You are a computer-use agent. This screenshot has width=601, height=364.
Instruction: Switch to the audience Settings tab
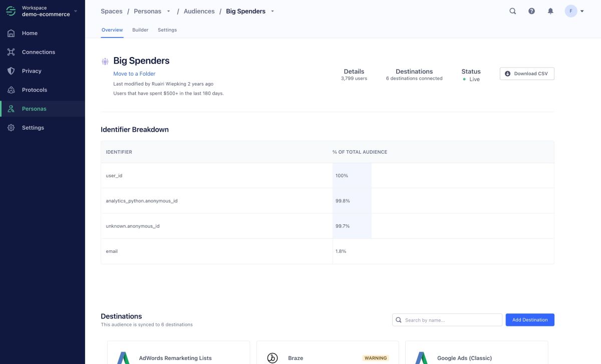point(167,30)
